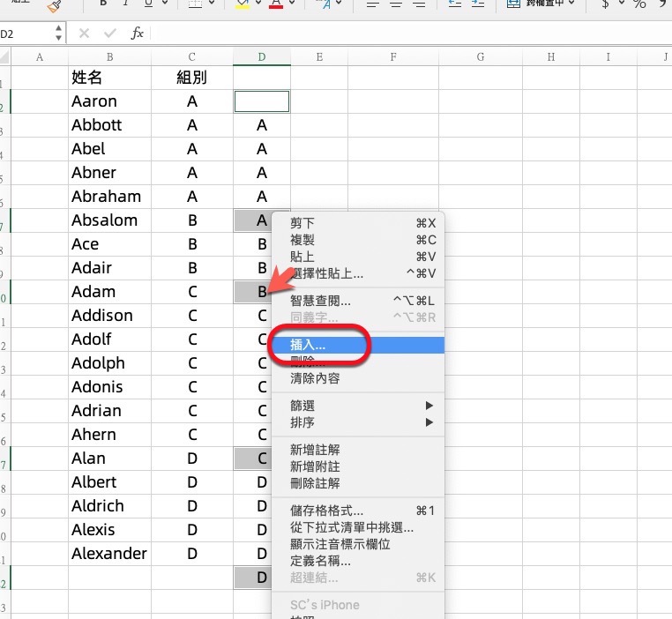The image size is (672, 619).
Task: Click the confirm checkmark in formula bar
Action: coord(110,33)
